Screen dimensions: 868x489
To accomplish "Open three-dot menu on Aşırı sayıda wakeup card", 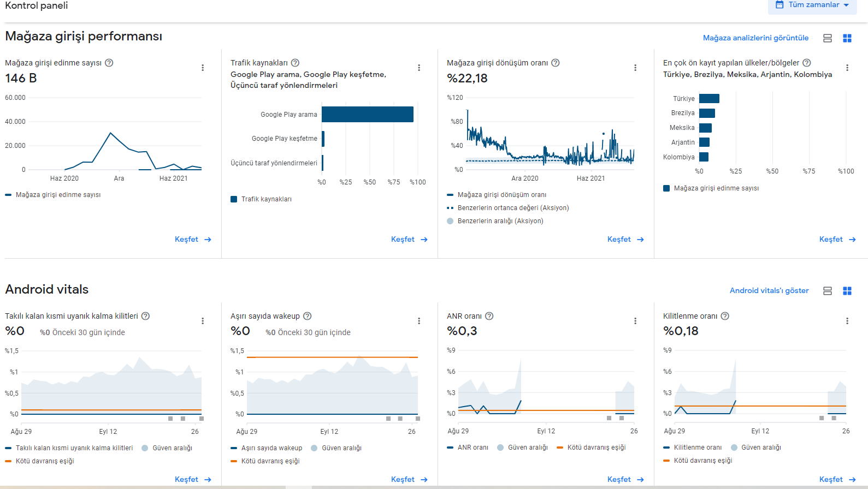I will click(419, 321).
